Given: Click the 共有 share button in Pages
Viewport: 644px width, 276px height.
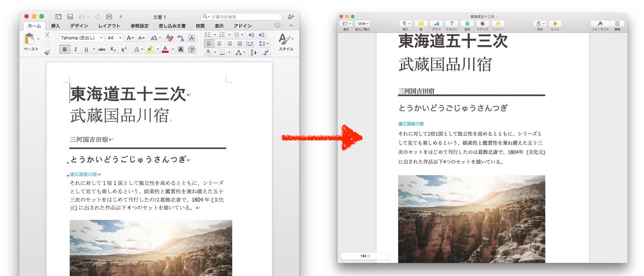Looking at the screenshot, I should 540,24.
